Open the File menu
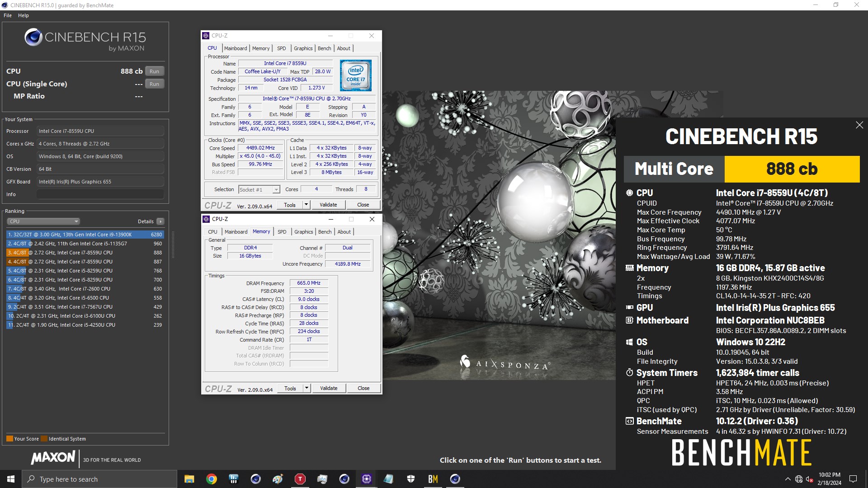This screenshot has height=488, width=868. tap(8, 15)
